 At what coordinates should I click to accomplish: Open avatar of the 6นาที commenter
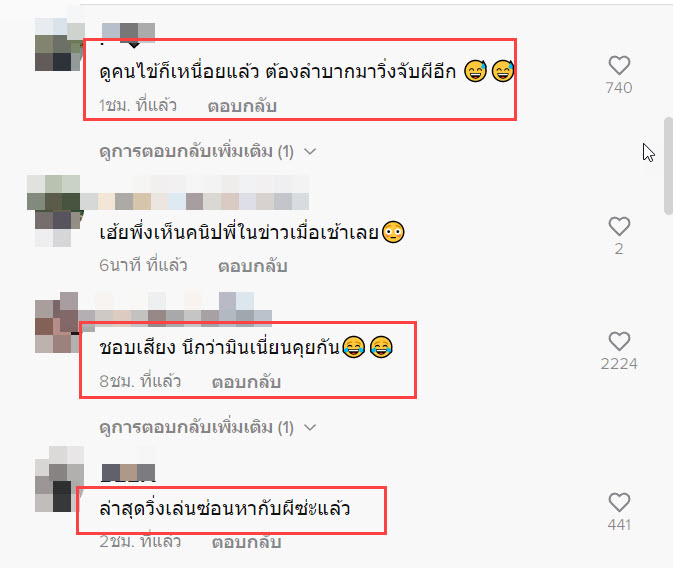(54, 210)
